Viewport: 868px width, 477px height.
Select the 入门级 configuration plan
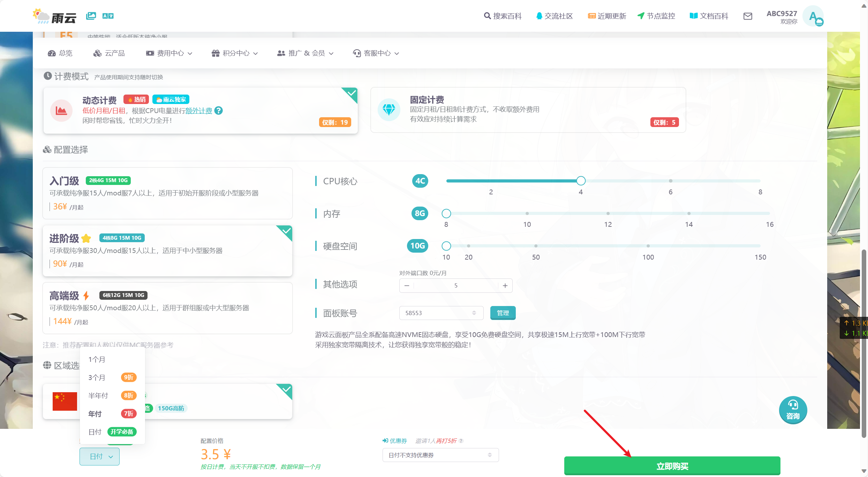click(167, 193)
